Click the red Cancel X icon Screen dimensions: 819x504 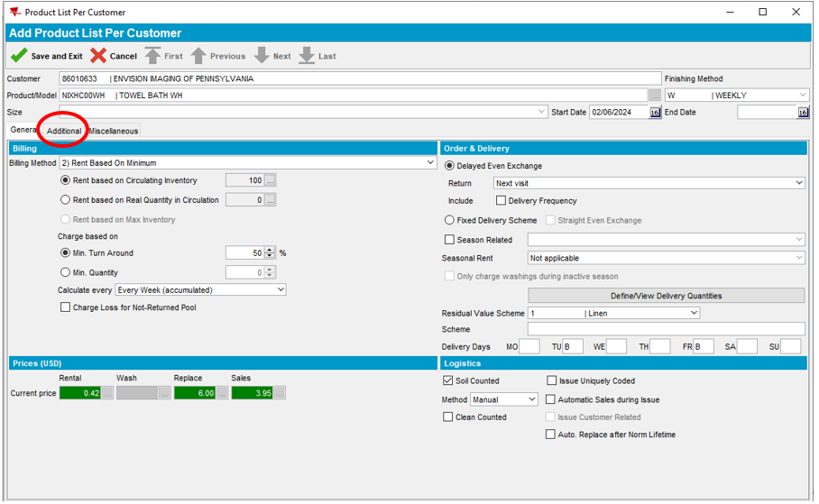98,56
